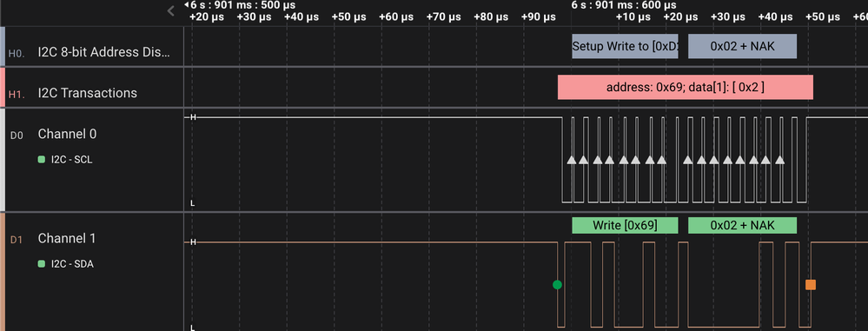Click the green I2C - SCL indicator square
This screenshot has height=331, width=868.
click(x=42, y=160)
